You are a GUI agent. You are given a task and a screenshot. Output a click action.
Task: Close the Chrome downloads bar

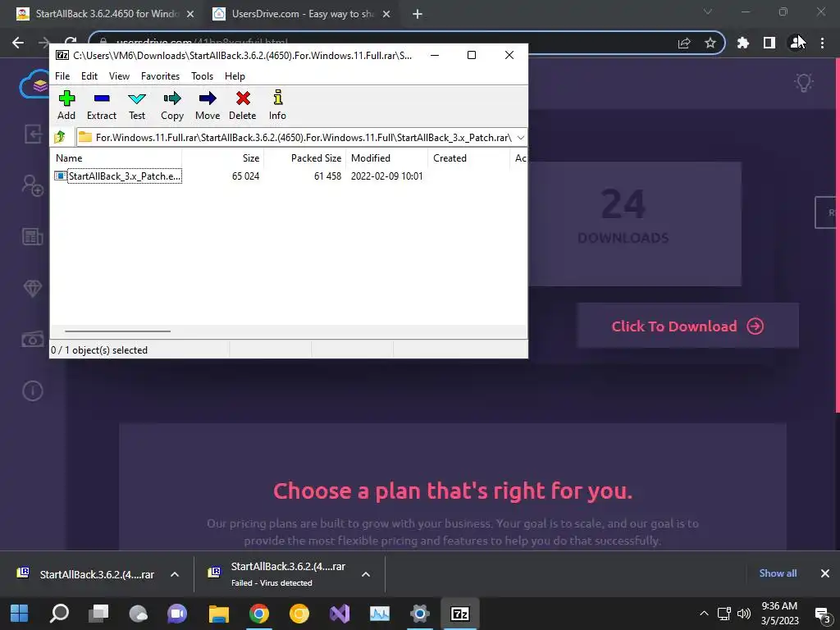click(x=825, y=573)
